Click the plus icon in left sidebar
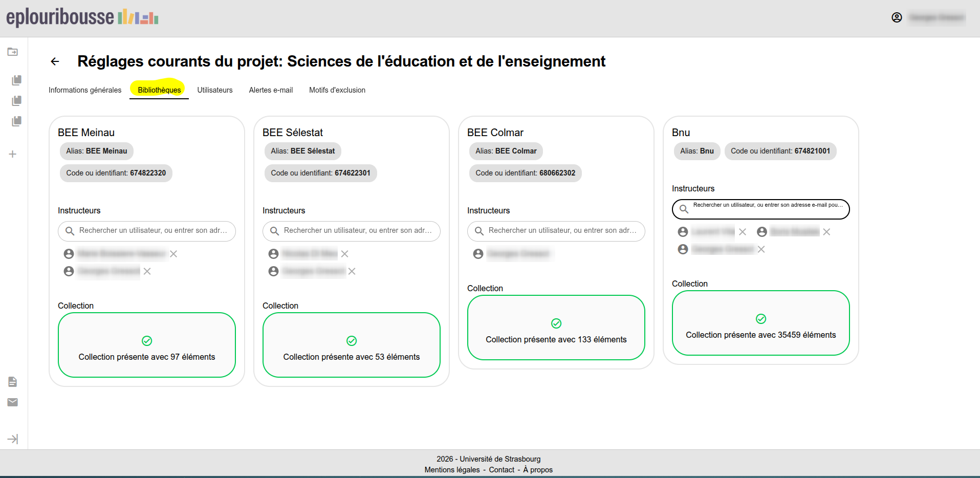The height and width of the screenshot is (478, 980). click(x=13, y=154)
